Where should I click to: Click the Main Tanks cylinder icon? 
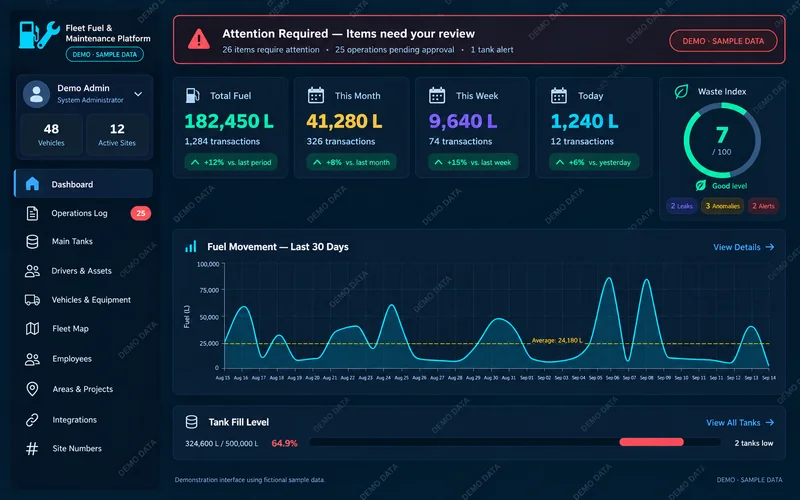pyautogui.click(x=32, y=241)
